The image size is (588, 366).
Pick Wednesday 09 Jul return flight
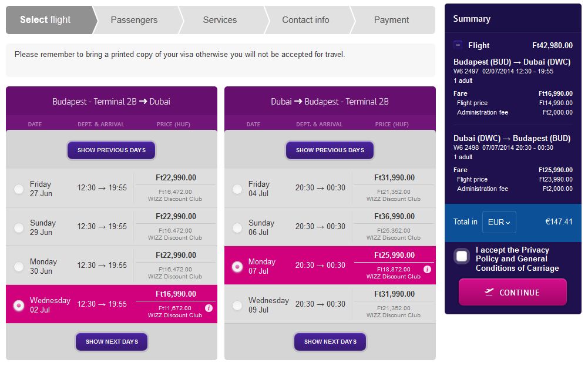click(237, 305)
